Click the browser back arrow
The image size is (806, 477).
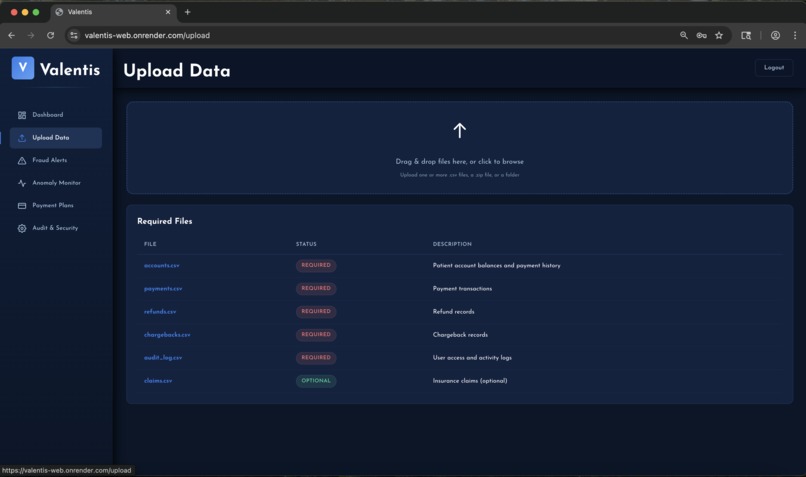tap(11, 35)
